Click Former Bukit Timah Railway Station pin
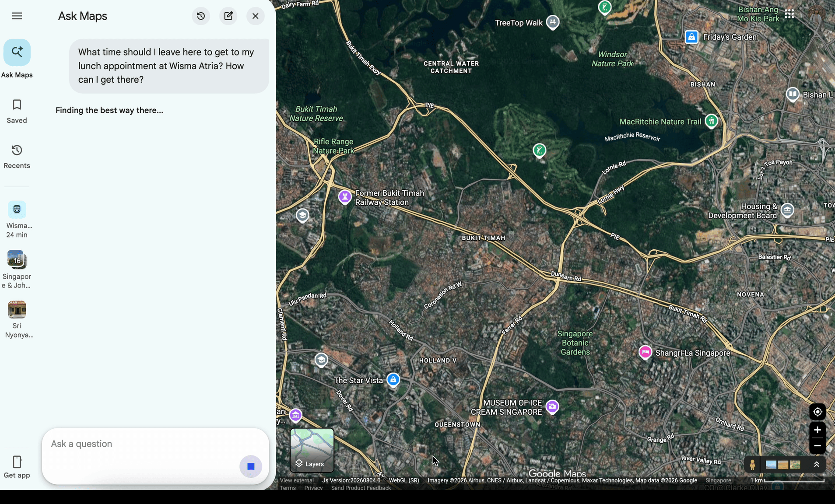 345,197
